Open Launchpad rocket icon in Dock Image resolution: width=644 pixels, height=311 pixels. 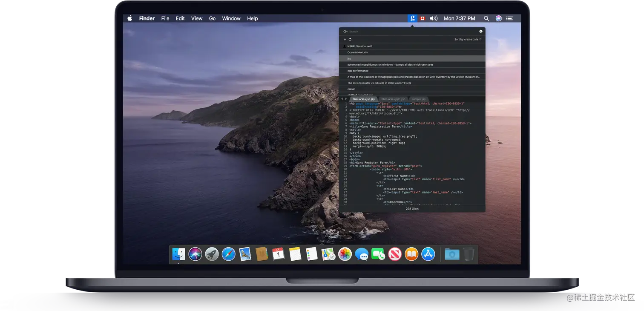[x=212, y=254]
